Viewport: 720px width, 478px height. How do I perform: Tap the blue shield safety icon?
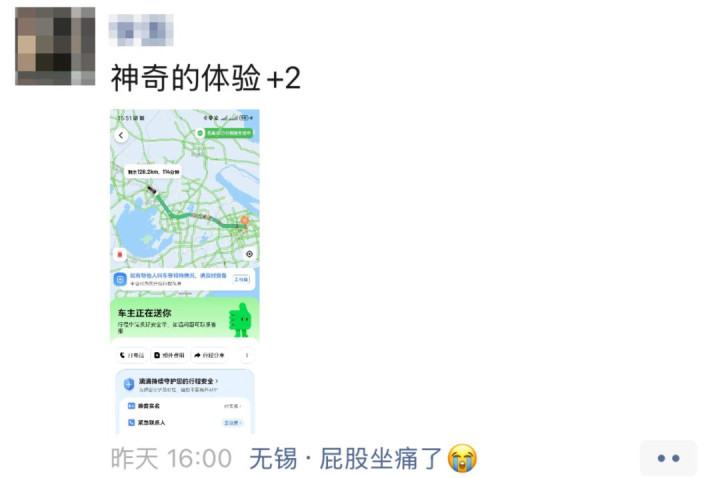pos(129,384)
